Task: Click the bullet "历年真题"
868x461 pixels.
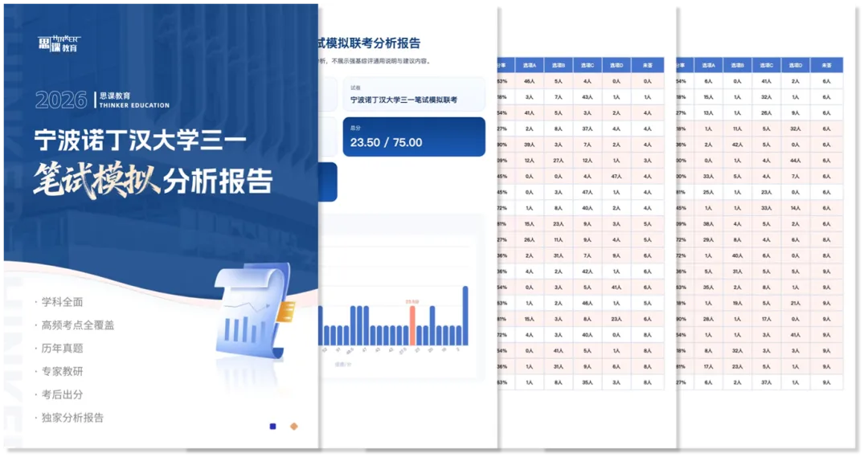Action: coord(62,348)
